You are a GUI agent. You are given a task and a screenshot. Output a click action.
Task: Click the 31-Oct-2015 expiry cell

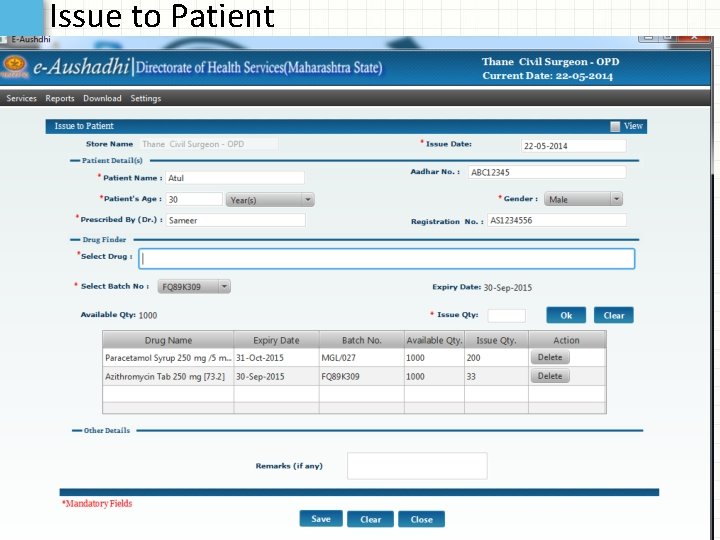(276, 358)
